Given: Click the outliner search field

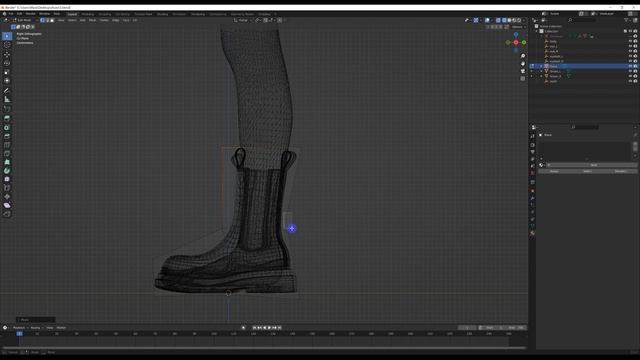Looking at the screenshot, I should click(x=582, y=20).
